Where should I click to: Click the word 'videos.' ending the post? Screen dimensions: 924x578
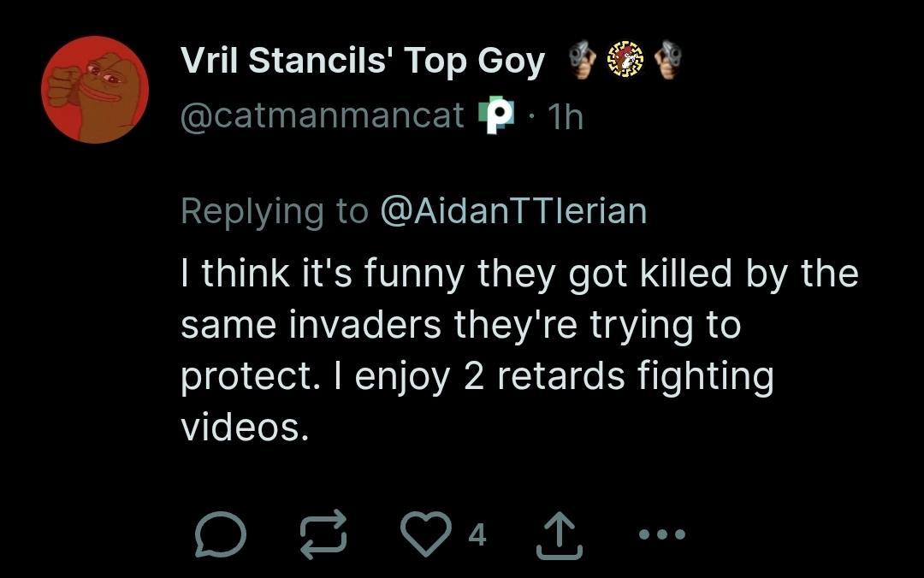point(244,427)
